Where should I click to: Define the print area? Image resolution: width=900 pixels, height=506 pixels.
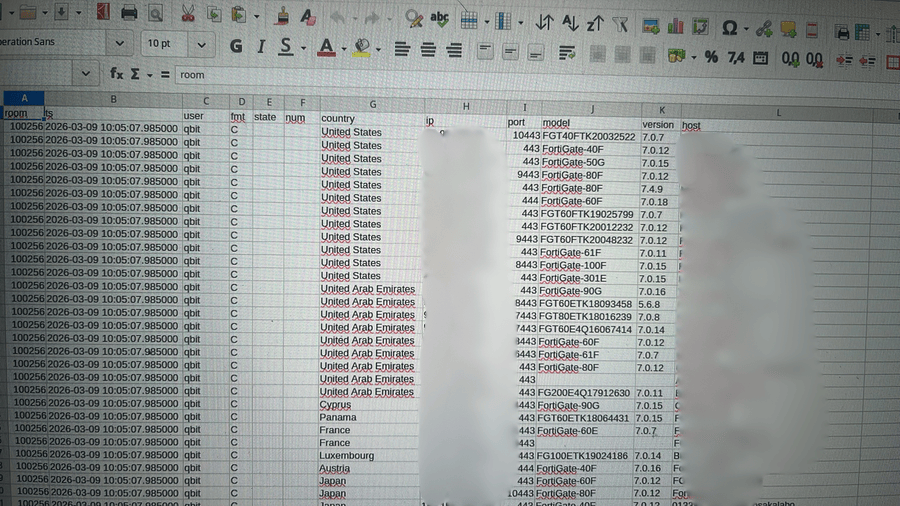(842, 32)
